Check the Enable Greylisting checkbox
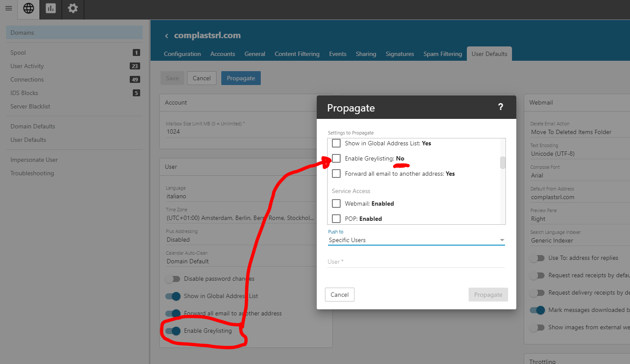Image resolution: width=630 pixels, height=364 pixels. pos(336,158)
